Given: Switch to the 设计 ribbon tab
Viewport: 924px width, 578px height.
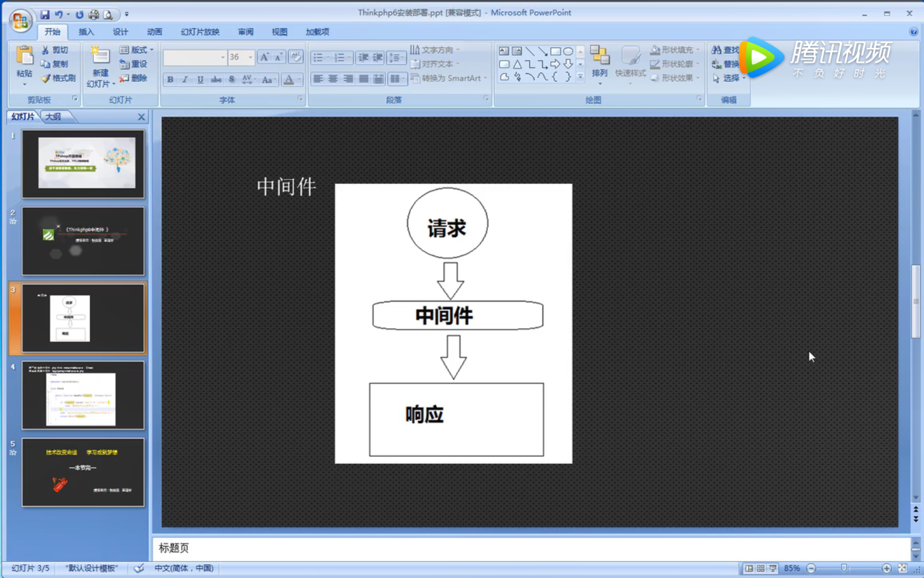Looking at the screenshot, I should pyautogui.click(x=120, y=32).
